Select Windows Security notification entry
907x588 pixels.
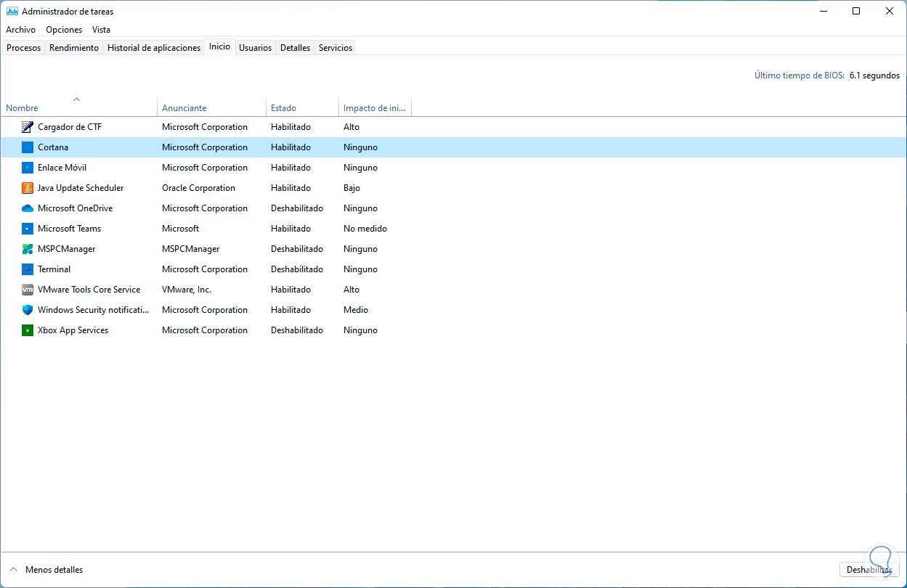[93, 310]
